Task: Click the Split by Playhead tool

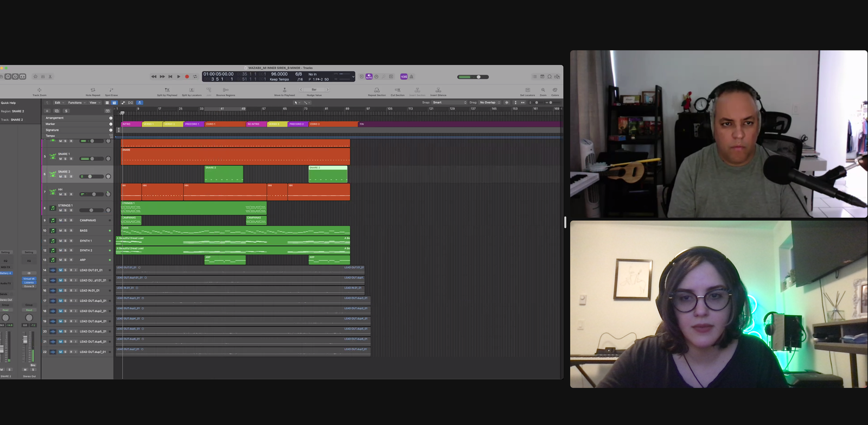Action: point(167,90)
